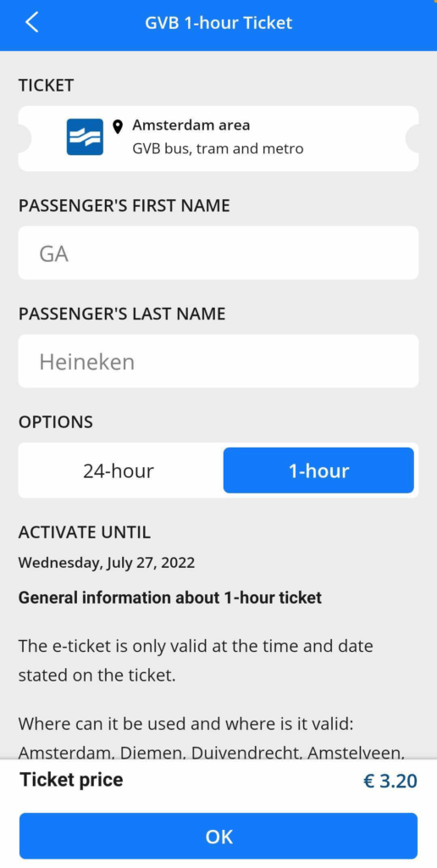
Task: Tap the GVB bus, tram and metro subtitle
Action: coord(218,149)
